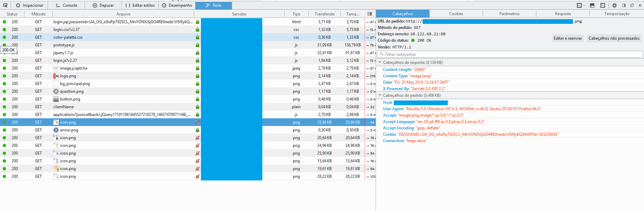
Task: Open the Temporização tab
Action: coord(616,14)
